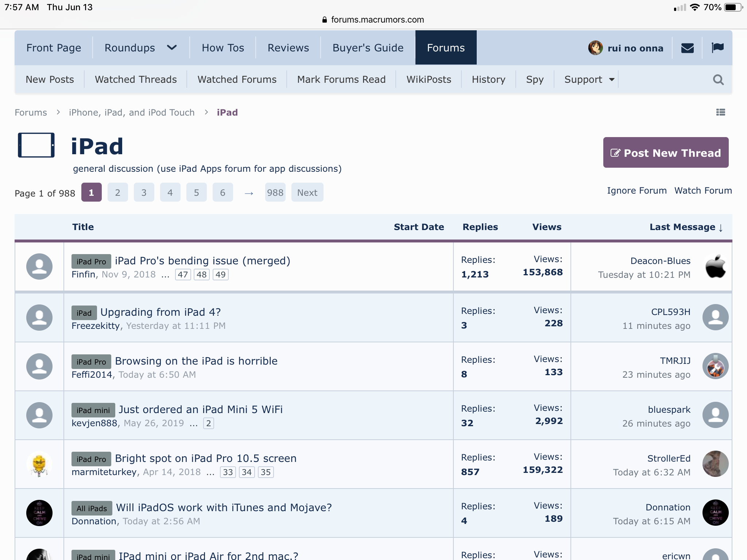Image resolution: width=747 pixels, height=560 pixels.
Task: Click Donnation's avatar in last message column
Action: pos(715,513)
